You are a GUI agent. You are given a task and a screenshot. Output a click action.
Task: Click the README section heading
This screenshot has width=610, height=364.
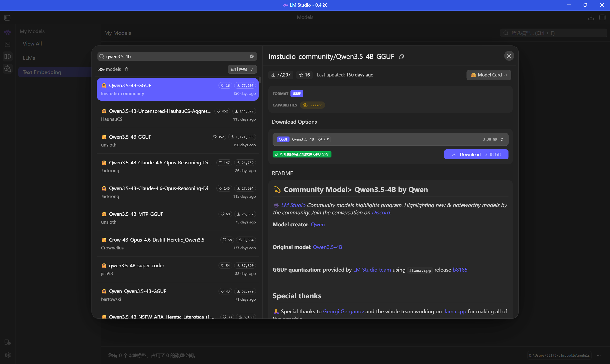coord(282,173)
